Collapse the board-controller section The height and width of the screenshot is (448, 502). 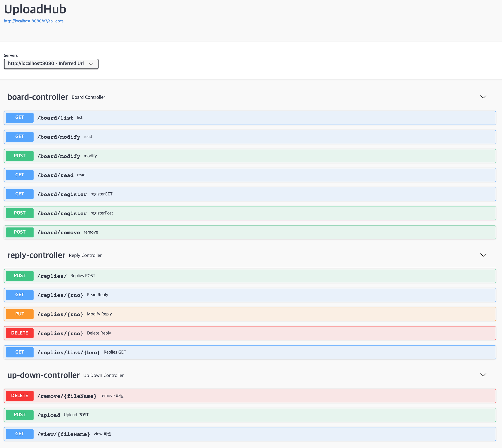(x=483, y=97)
